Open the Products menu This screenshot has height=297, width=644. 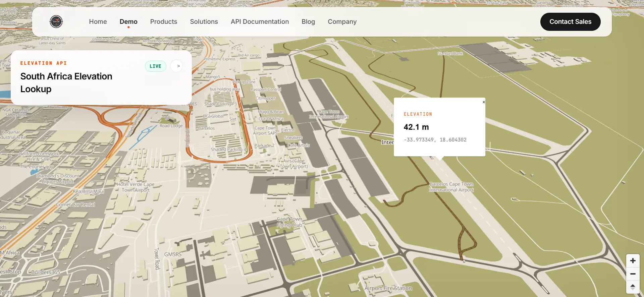tap(164, 21)
